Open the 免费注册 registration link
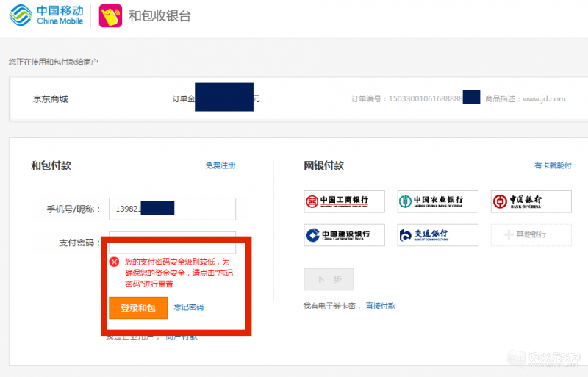This screenshot has height=377, width=588. click(x=220, y=165)
